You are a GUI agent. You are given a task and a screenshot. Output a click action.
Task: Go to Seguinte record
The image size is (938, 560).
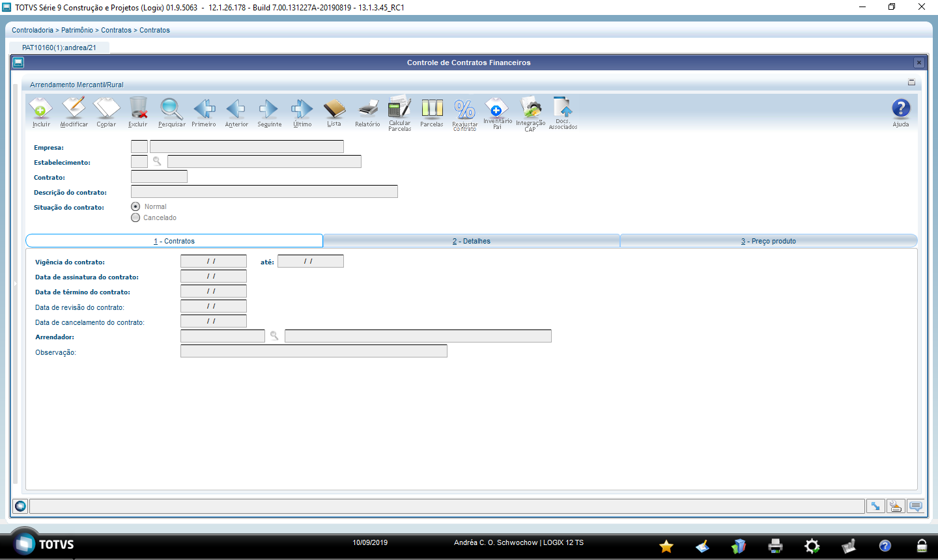tap(269, 112)
